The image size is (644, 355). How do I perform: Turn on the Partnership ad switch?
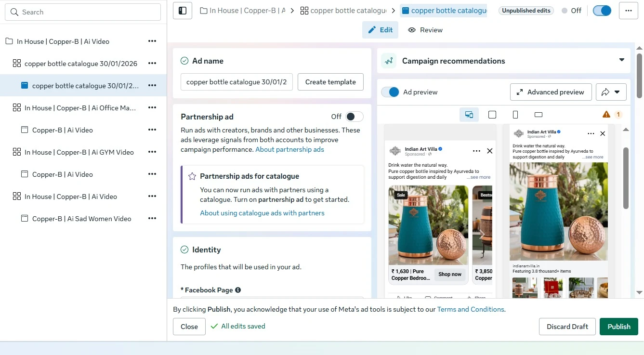pyautogui.click(x=355, y=117)
